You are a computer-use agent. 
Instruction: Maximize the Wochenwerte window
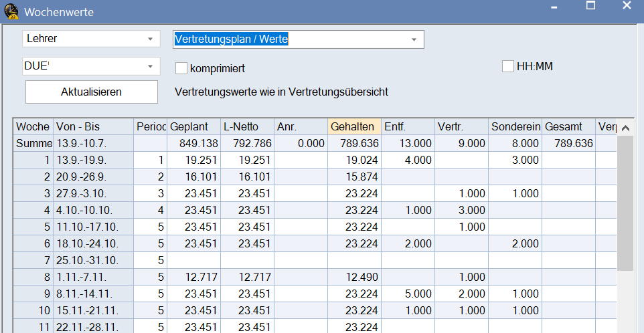pyautogui.click(x=590, y=5)
